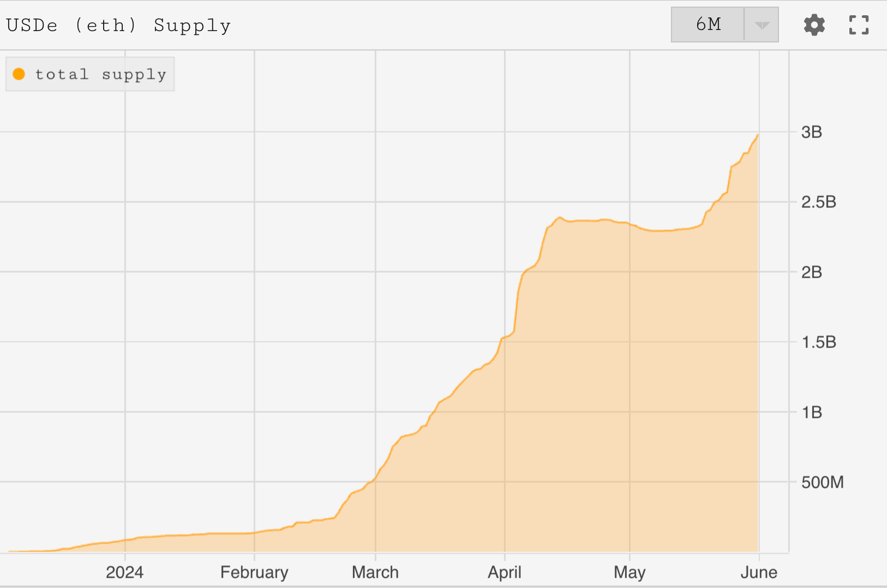Screen dimensions: 887x588
Task: Click the May x-axis label
Action: (630, 572)
